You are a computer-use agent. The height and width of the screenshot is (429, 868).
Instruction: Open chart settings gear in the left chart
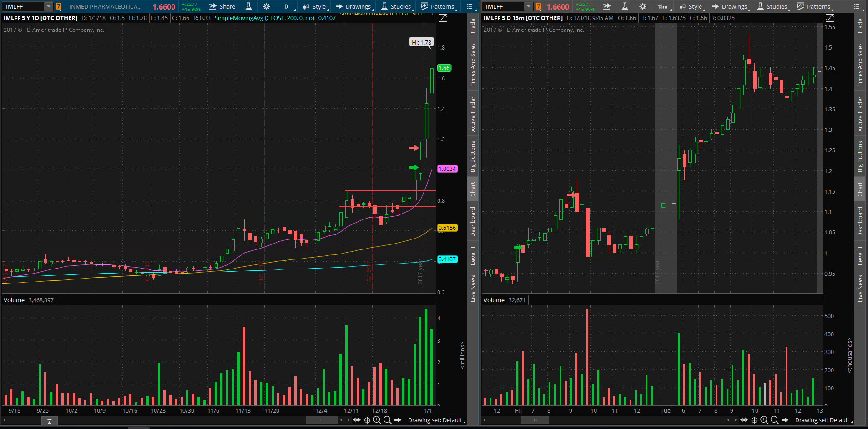tap(267, 6)
